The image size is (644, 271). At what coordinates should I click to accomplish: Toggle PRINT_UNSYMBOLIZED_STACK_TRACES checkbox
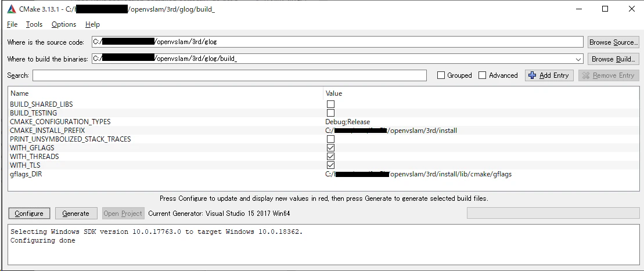(x=330, y=139)
